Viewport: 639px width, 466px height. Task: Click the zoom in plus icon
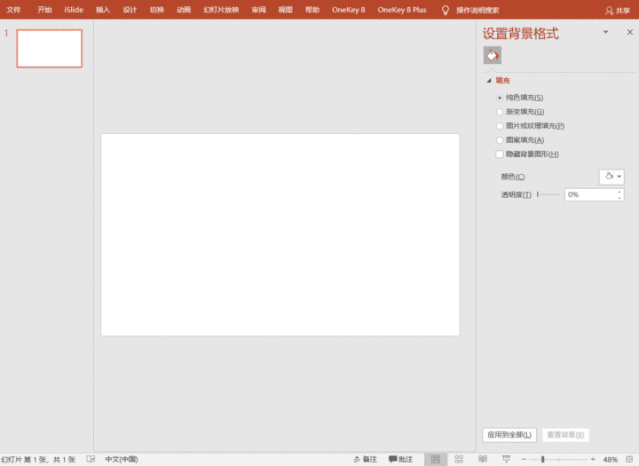point(593,459)
